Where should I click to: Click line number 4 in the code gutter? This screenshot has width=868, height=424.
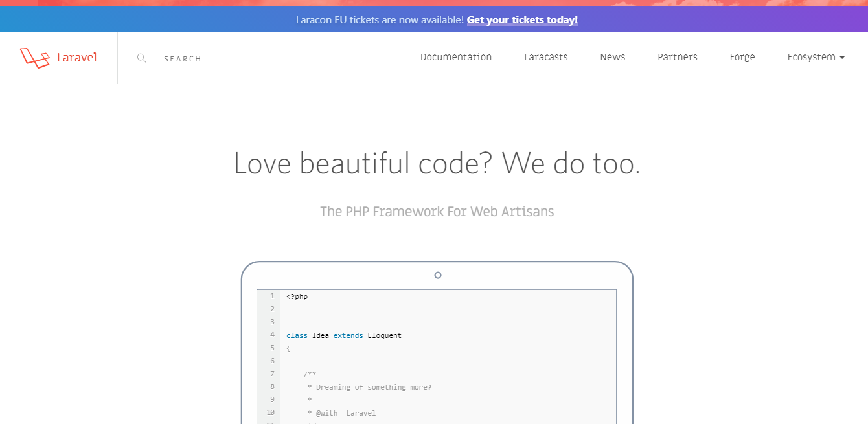coord(272,335)
